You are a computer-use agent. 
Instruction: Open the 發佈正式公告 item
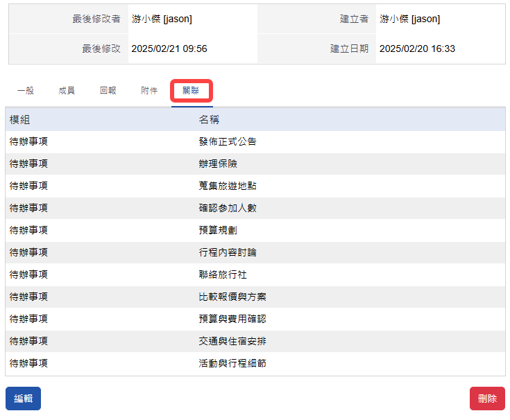point(228,141)
